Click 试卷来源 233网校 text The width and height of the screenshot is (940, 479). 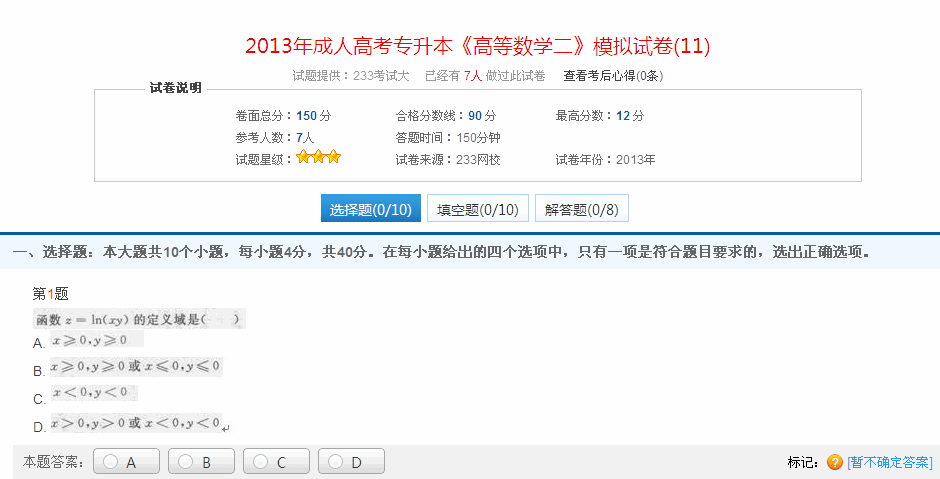pyautogui.click(x=448, y=159)
